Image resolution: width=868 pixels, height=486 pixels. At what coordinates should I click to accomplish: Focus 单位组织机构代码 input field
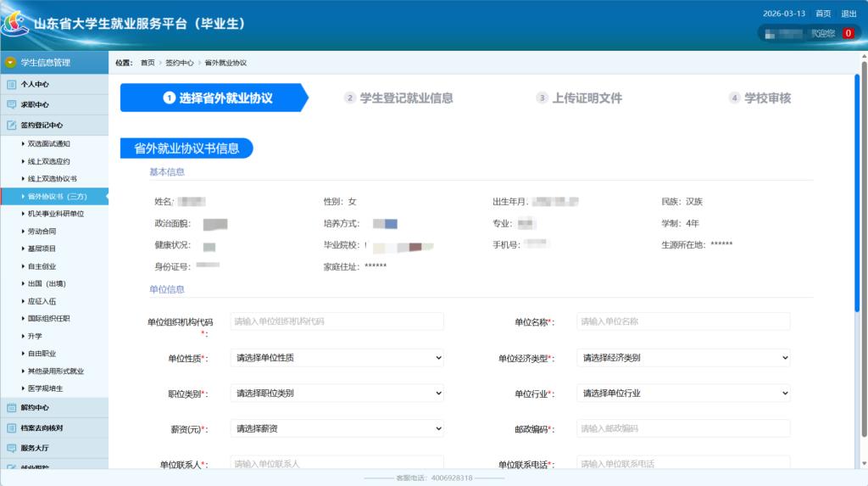[x=337, y=321]
